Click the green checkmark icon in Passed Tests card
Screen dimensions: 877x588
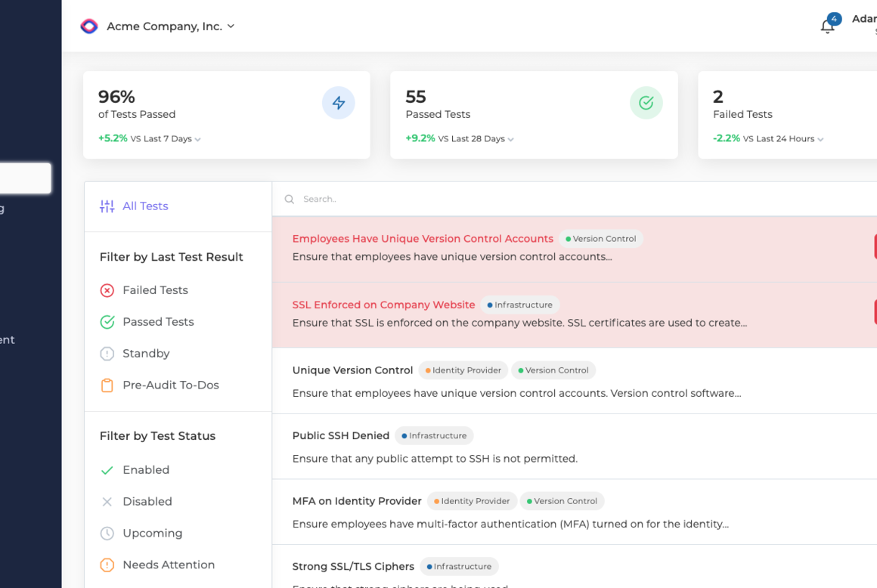(646, 103)
